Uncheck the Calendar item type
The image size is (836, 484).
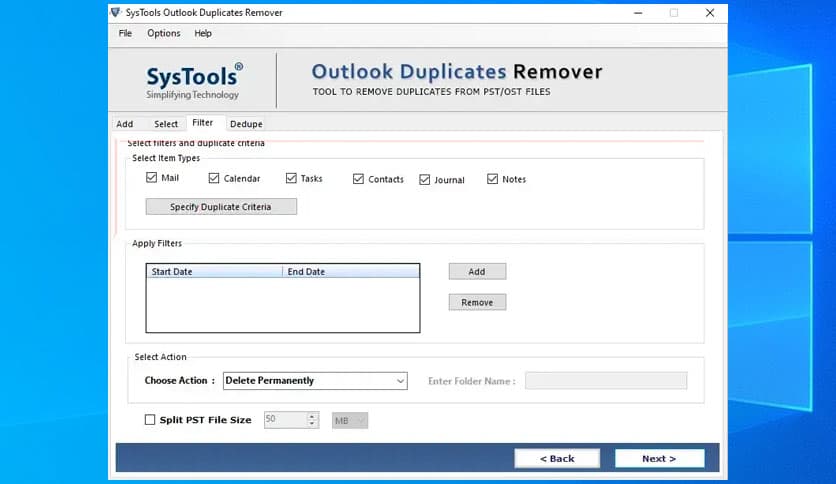pyautogui.click(x=214, y=178)
